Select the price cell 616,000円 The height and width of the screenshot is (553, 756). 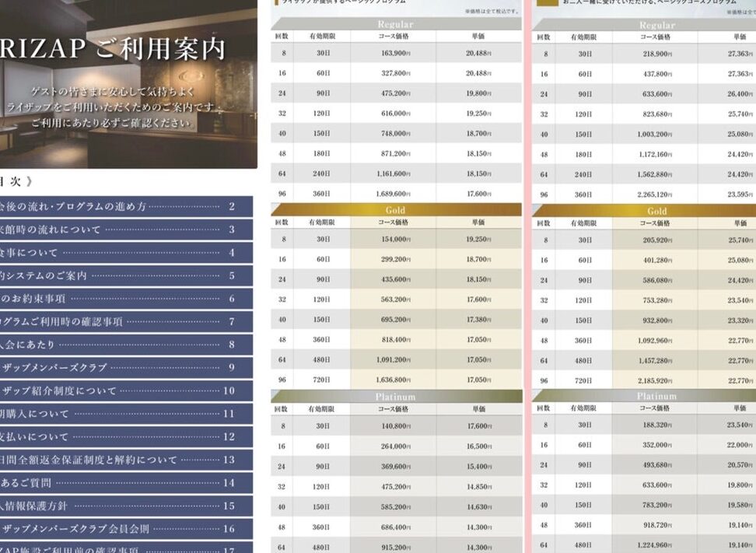pos(395,114)
